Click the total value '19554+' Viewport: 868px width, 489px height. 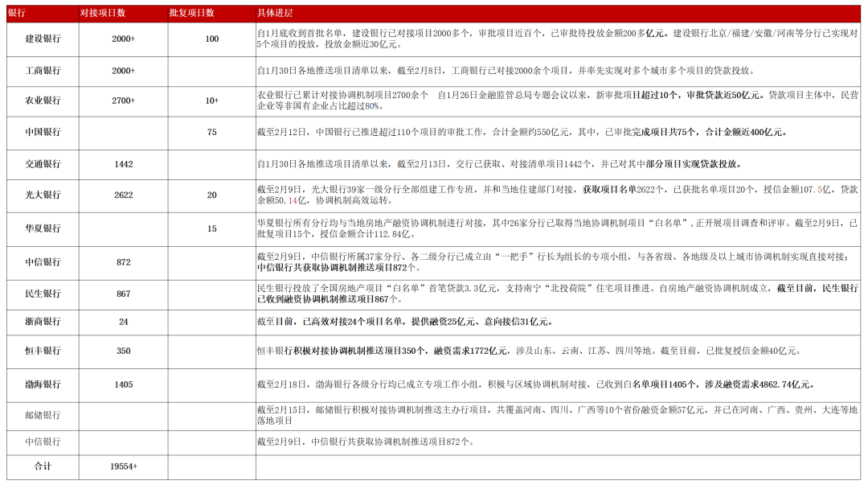coord(124,466)
